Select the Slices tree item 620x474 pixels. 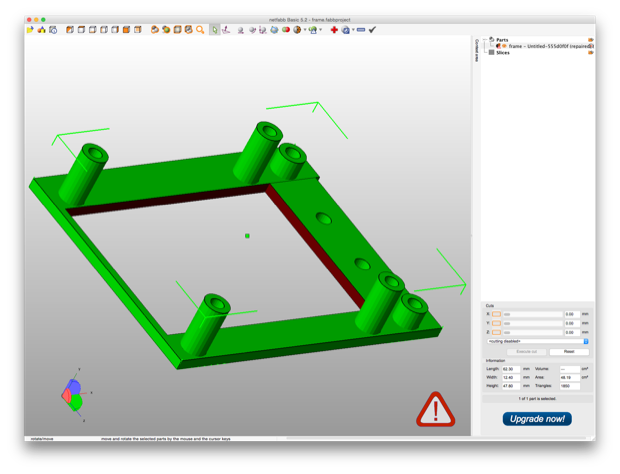point(503,53)
